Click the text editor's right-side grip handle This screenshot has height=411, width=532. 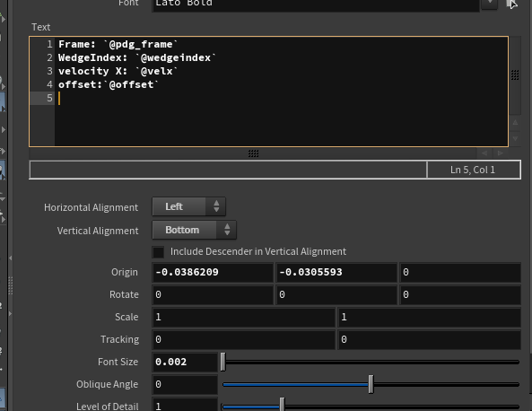click(515, 75)
